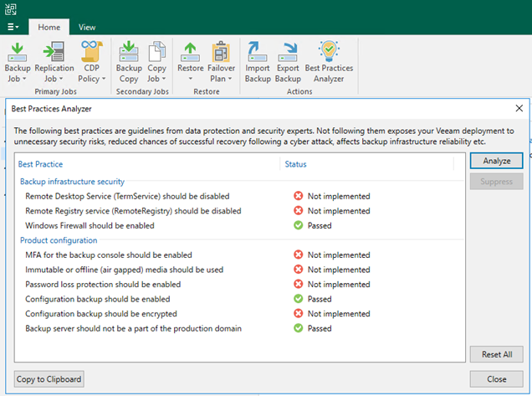The height and width of the screenshot is (396, 532).
Task: Select Immutable or offline media should be used
Action: pos(239,270)
